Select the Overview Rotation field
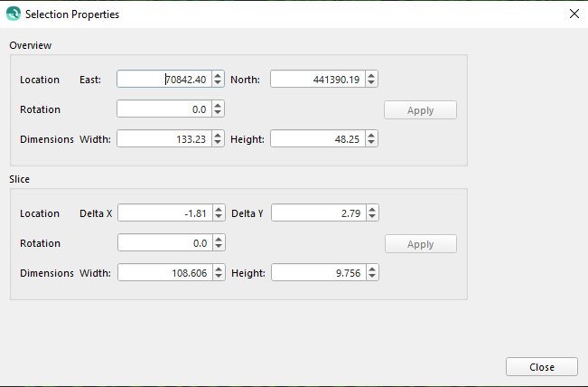The image size is (588, 387). click(164, 109)
